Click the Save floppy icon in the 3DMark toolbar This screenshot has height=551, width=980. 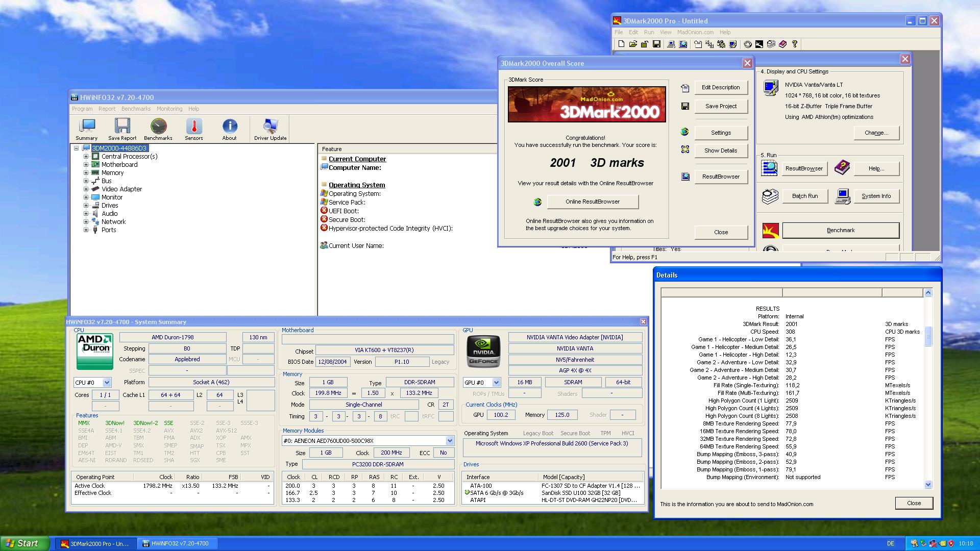click(656, 44)
